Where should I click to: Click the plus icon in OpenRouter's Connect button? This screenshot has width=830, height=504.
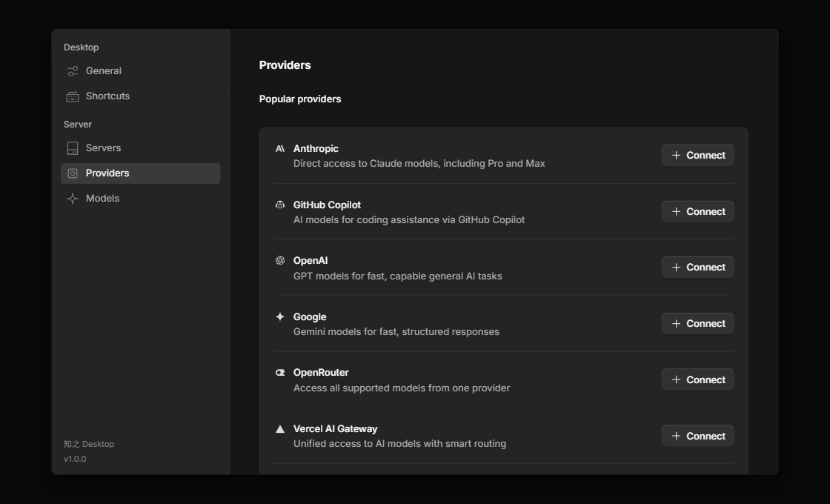pyautogui.click(x=676, y=379)
